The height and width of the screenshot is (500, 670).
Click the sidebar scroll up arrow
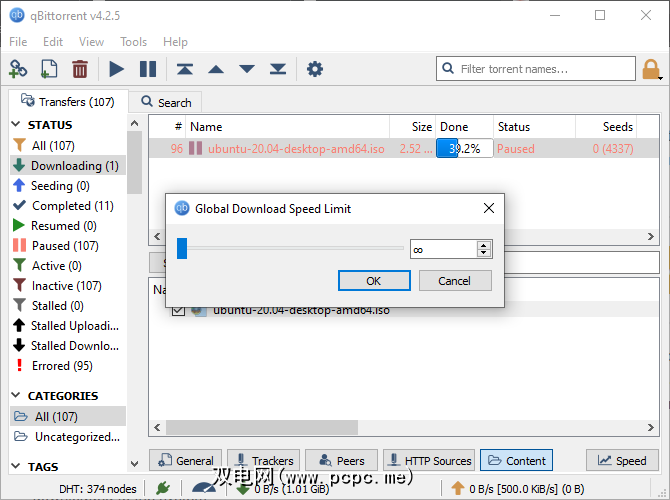pos(135,124)
